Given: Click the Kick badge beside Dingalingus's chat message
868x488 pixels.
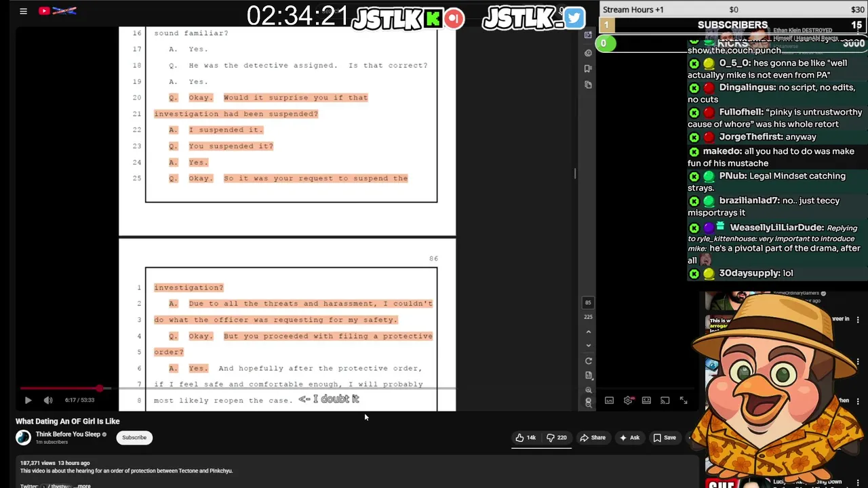Looking at the screenshot, I should (694, 87).
